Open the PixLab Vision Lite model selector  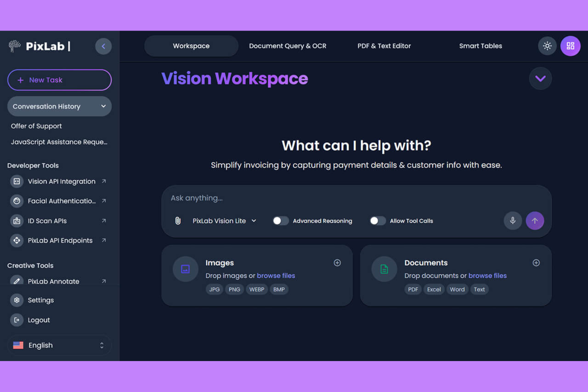tap(224, 221)
